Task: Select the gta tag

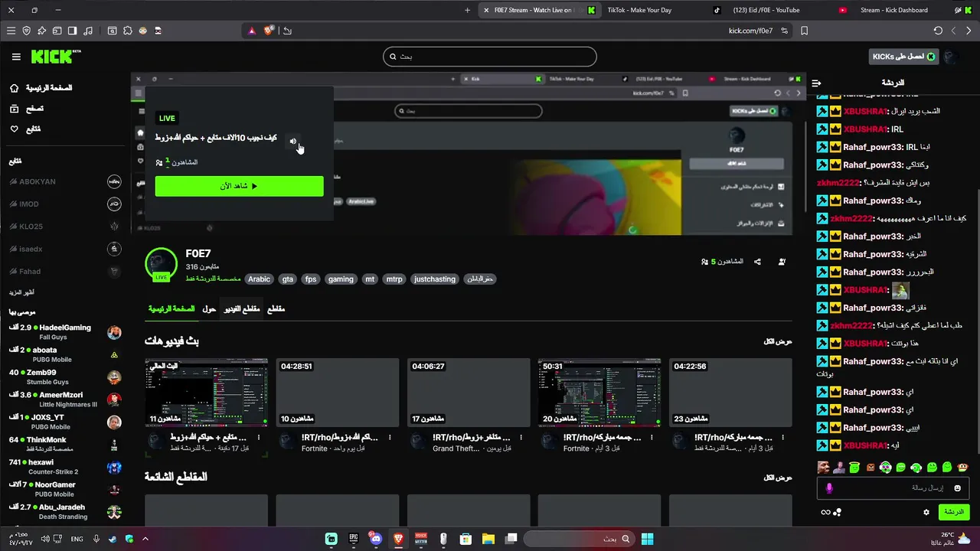Action: click(288, 279)
